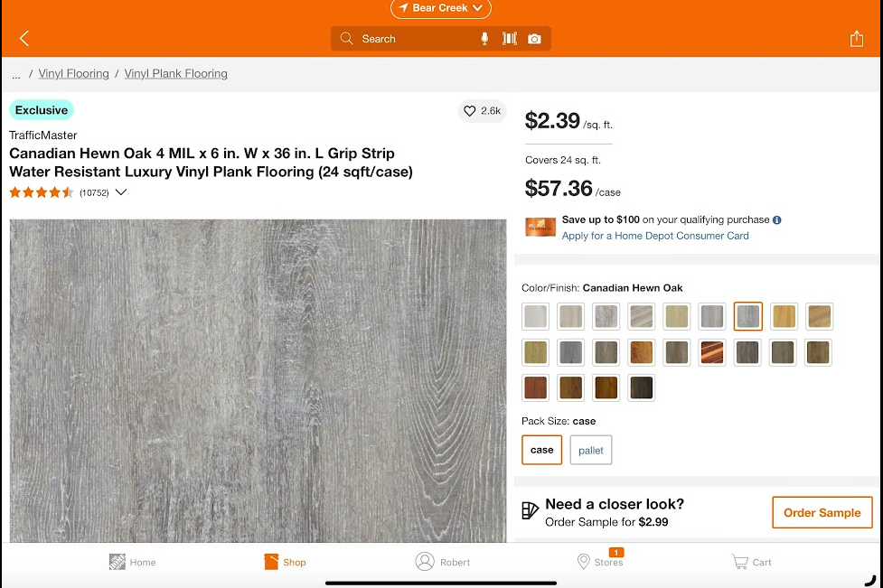Screen dimensions: 883x588
Task: Tap the microphone voice search icon
Action: pyautogui.click(x=484, y=38)
